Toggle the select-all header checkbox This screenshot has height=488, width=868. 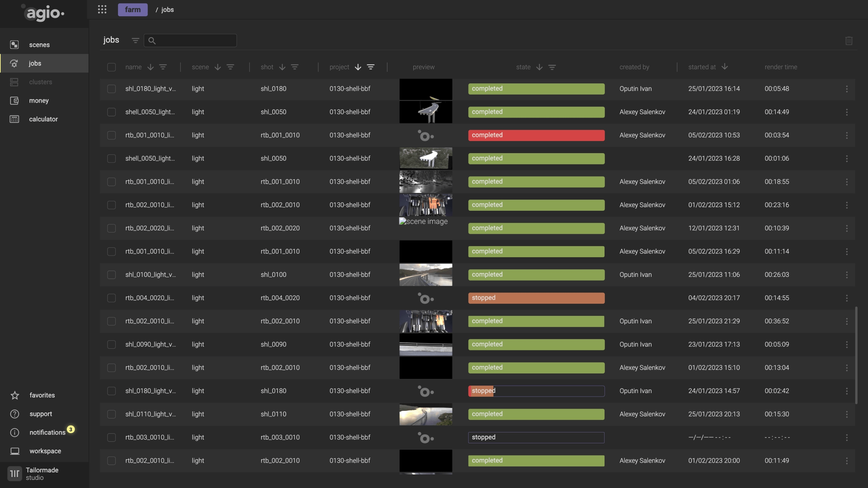pos(112,67)
